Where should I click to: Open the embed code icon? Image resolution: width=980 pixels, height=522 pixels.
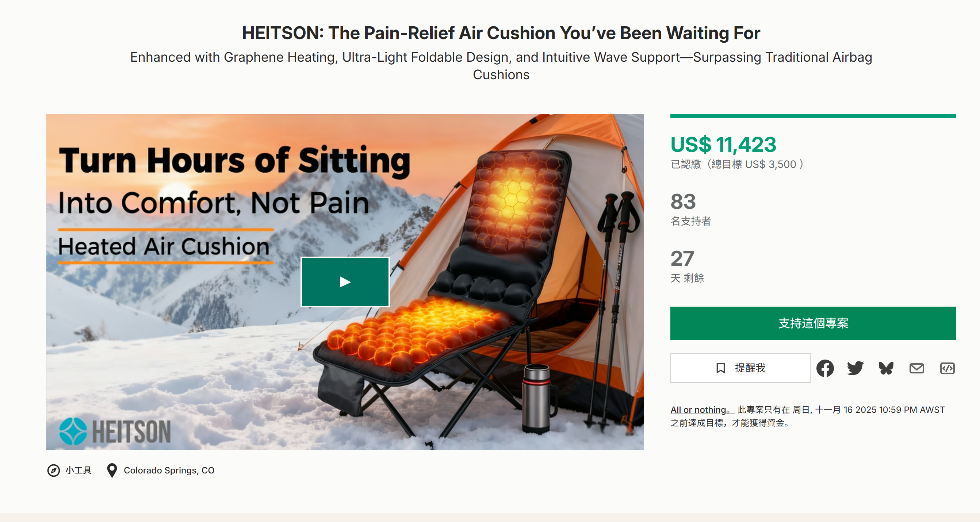click(x=947, y=368)
